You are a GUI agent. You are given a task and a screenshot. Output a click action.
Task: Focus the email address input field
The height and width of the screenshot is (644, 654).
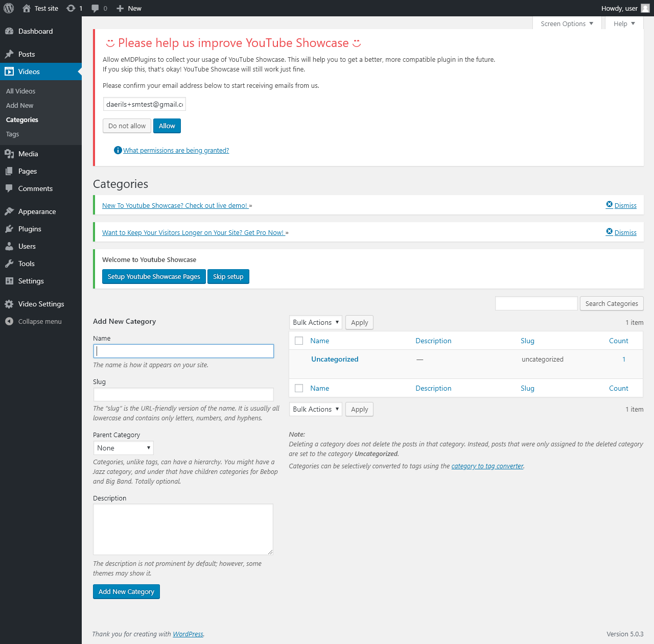pyautogui.click(x=145, y=104)
